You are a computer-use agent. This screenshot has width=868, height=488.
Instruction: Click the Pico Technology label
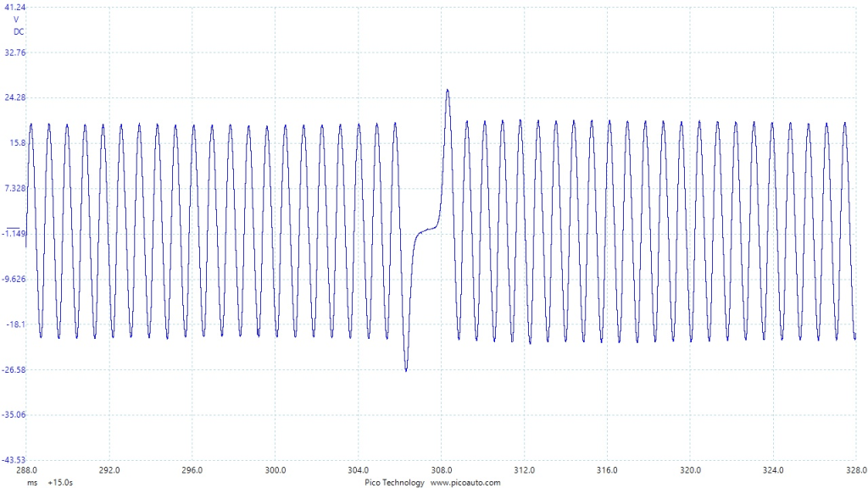point(396,482)
